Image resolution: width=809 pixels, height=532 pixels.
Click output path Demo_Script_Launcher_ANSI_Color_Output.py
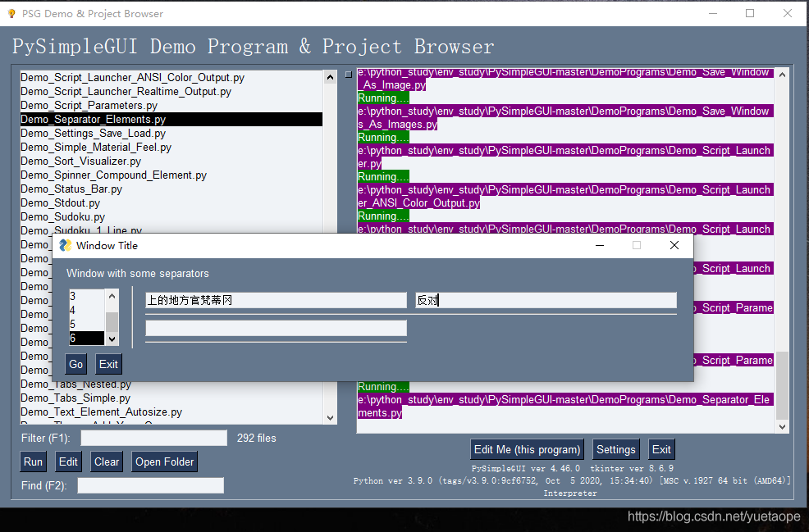tap(565, 197)
